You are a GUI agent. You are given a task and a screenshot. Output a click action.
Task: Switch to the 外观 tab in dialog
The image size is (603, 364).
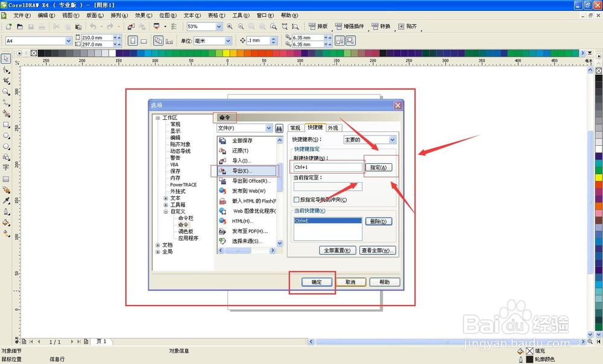[333, 128]
